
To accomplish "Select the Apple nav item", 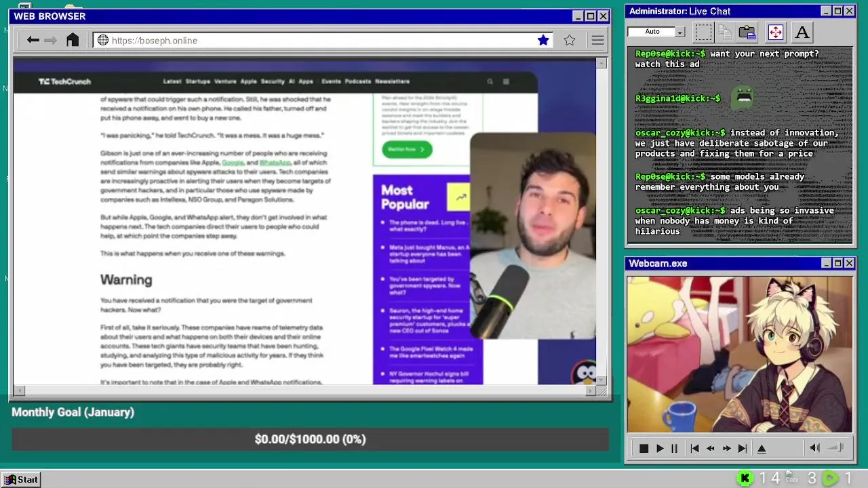I will click(x=249, y=81).
